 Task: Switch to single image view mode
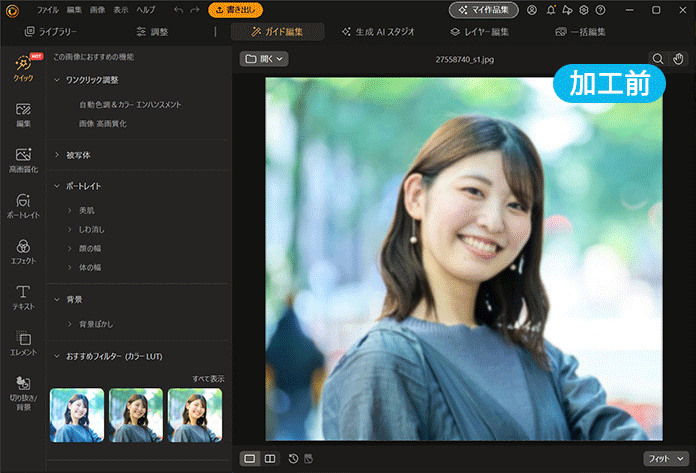(x=250, y=458)
